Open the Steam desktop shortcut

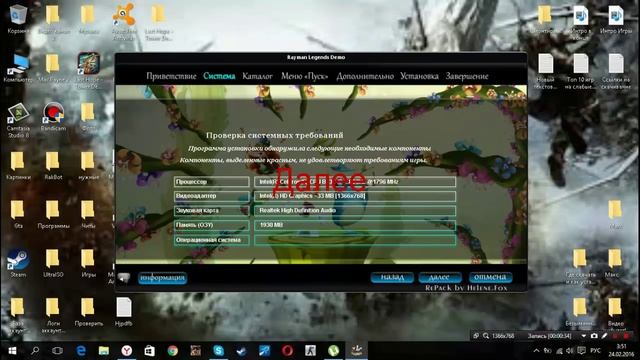point(18,263)
